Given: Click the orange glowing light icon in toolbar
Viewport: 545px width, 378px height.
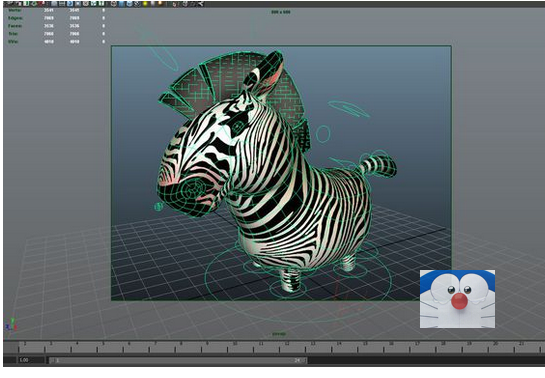Looking at the screenshot, I should [x=160, y=3].
